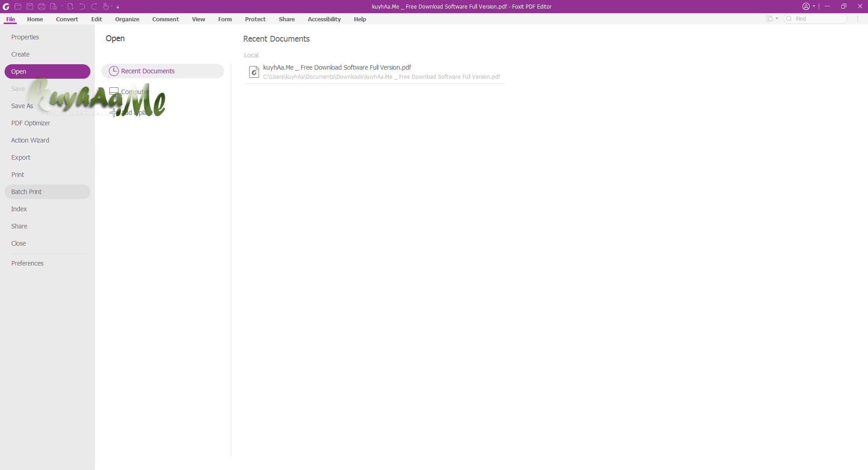
Task: Click the Computer monitor icon under Open
Action: tap(114, 92)
